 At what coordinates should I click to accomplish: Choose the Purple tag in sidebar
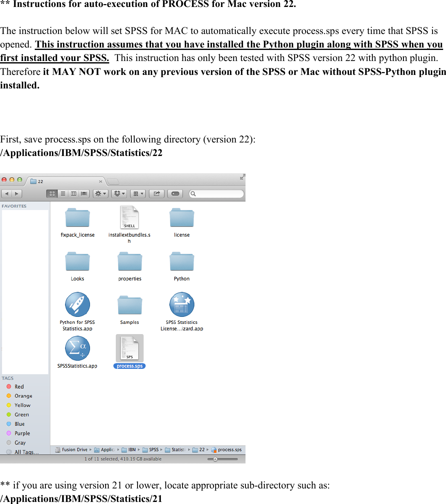pos(22,434)
